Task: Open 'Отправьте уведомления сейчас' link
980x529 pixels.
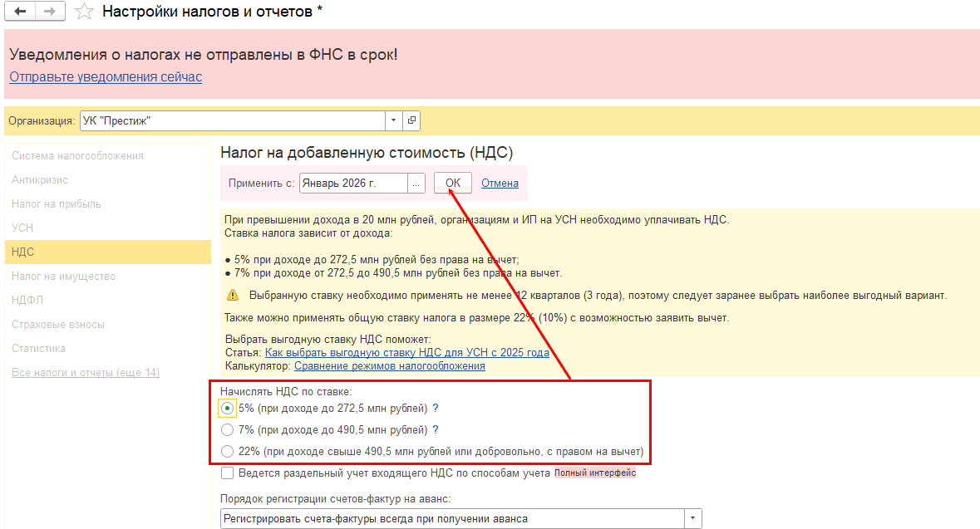Action: (106, 77)
